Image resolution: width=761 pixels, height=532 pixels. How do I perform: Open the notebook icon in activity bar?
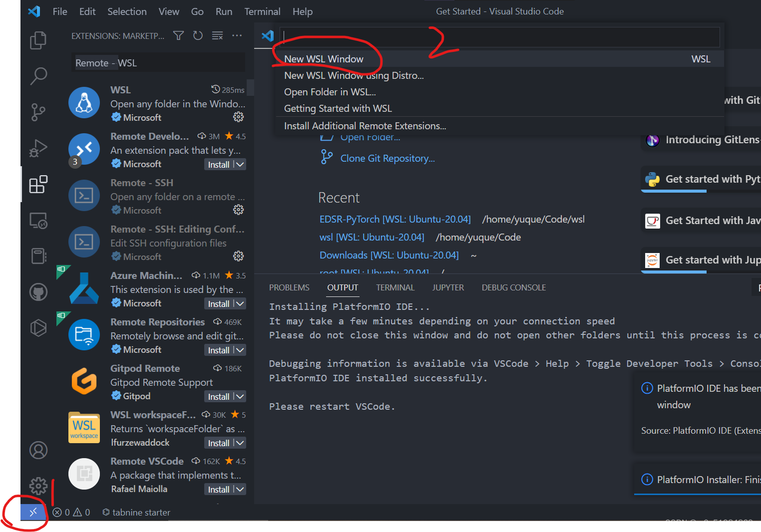tap(38, 256)
